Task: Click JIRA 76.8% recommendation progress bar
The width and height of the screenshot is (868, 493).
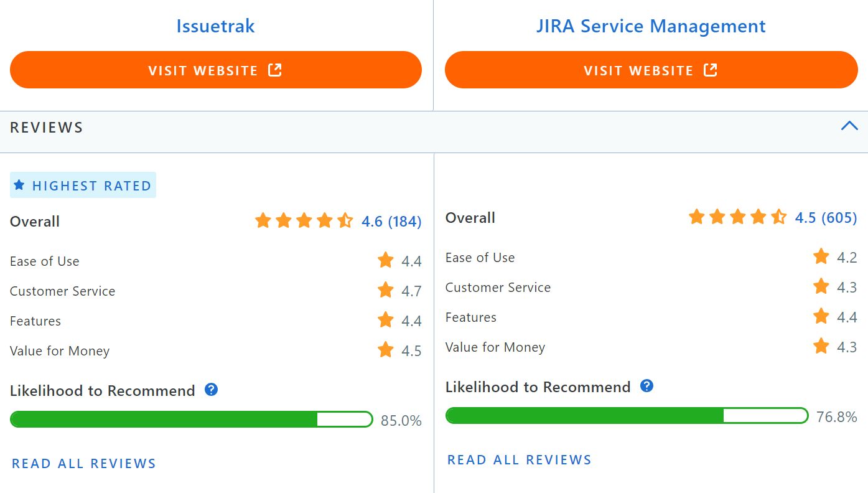Action: 627,416
